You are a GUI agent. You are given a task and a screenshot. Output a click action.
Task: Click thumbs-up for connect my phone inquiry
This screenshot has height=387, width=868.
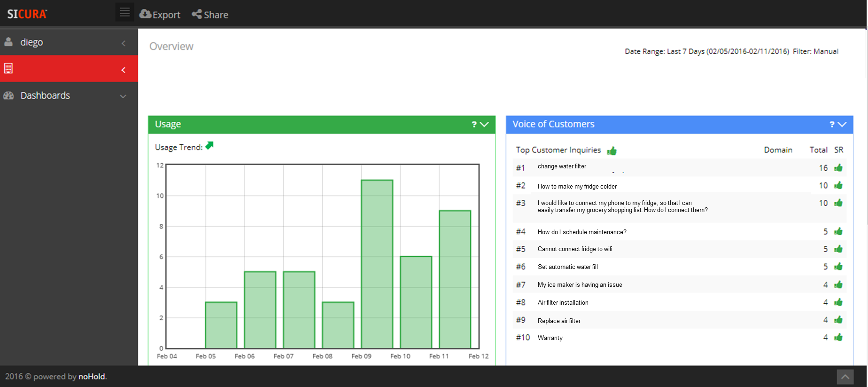tap(838, 203)
